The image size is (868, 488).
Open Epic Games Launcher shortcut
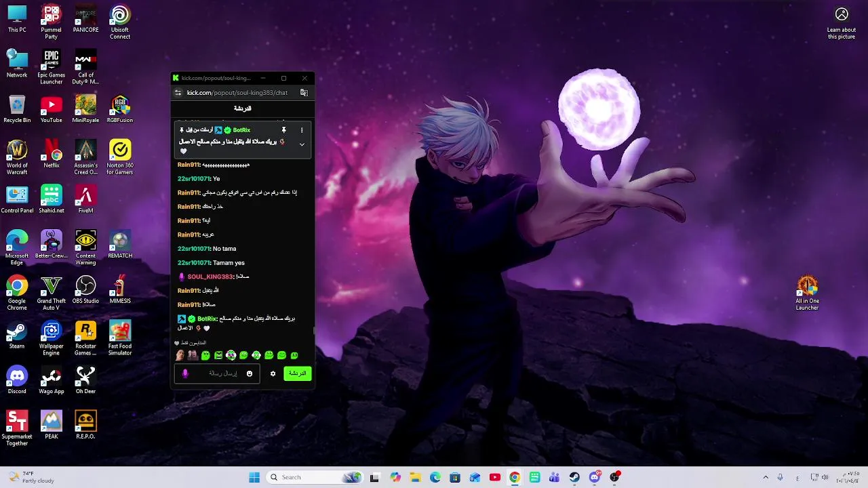coord(51,68)
